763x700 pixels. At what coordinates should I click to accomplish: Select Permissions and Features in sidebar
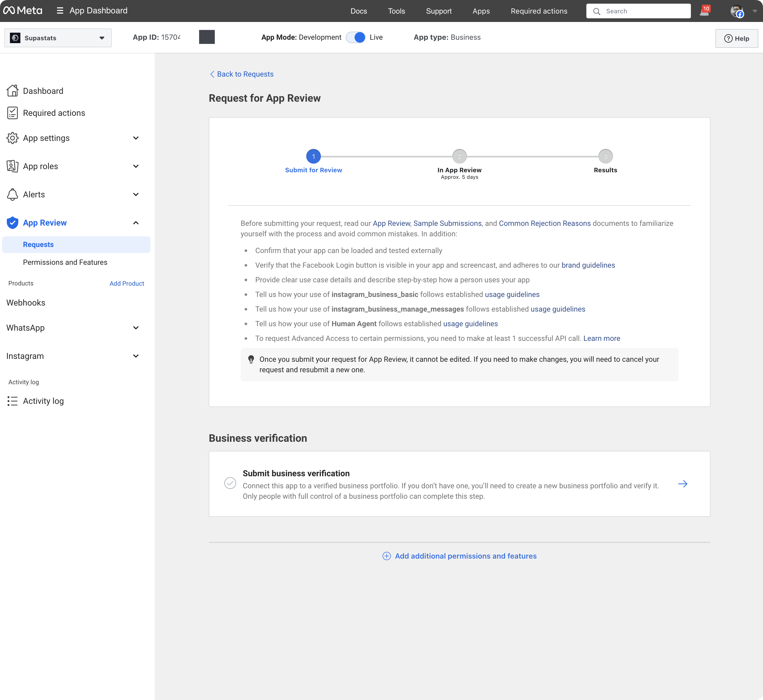65,262
